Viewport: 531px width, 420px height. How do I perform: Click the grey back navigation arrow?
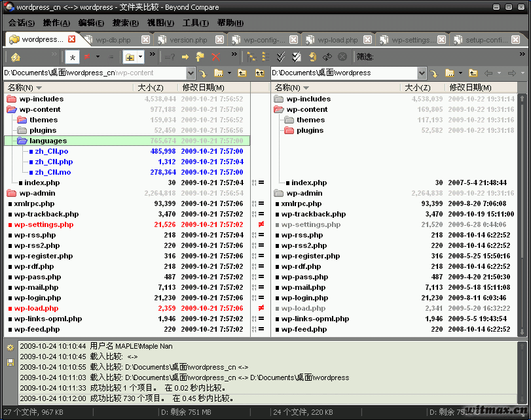pos(488,73)
